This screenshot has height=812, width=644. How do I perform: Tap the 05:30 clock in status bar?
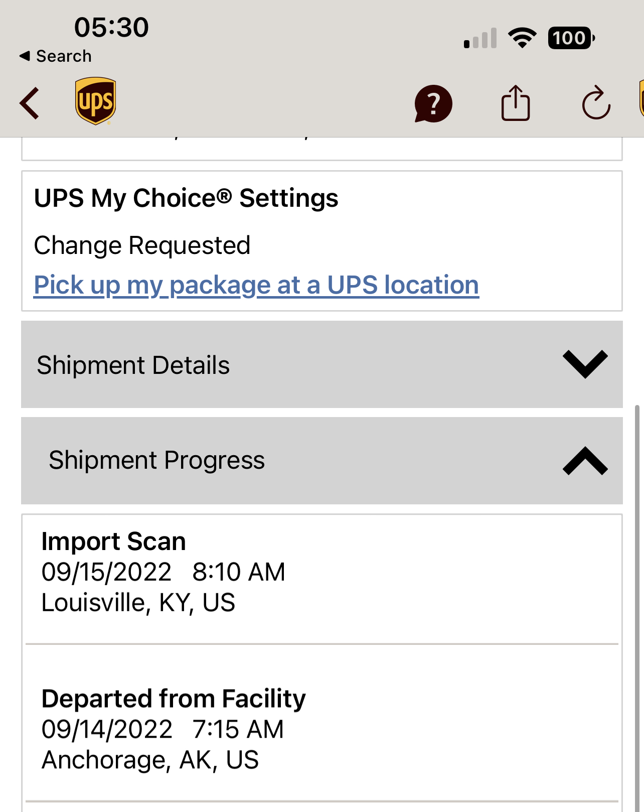pos(111,28)
